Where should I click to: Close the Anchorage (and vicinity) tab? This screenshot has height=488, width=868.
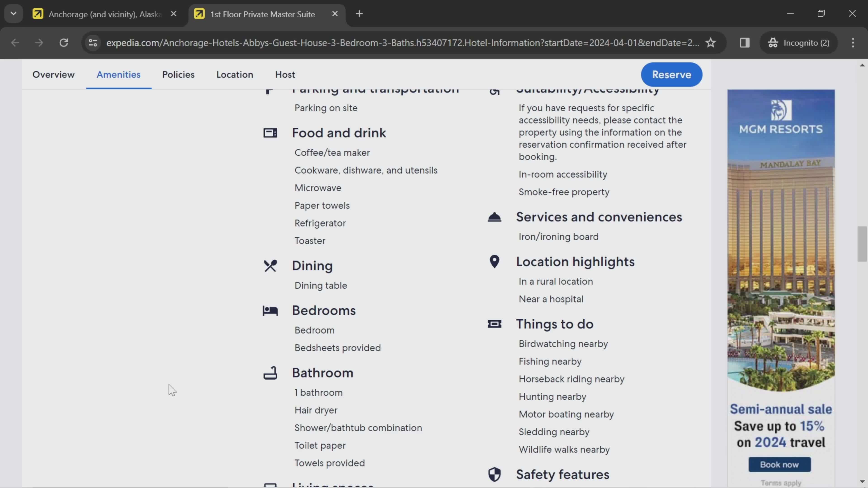[x=174, y=14]
